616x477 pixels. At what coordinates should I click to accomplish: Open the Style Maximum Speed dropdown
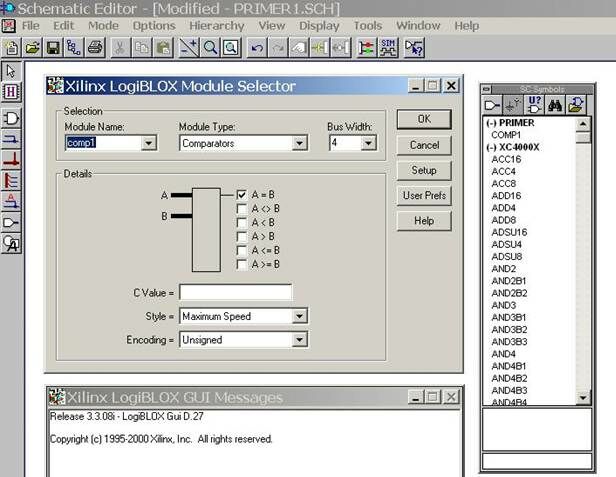pos(299,316)
